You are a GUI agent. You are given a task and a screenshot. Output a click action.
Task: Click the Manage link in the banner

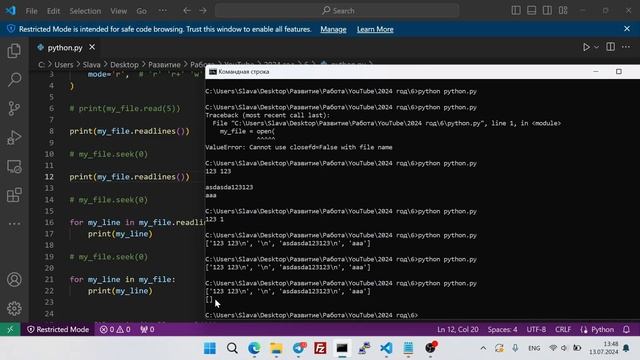pyautogui.click(x=333, y=29)
